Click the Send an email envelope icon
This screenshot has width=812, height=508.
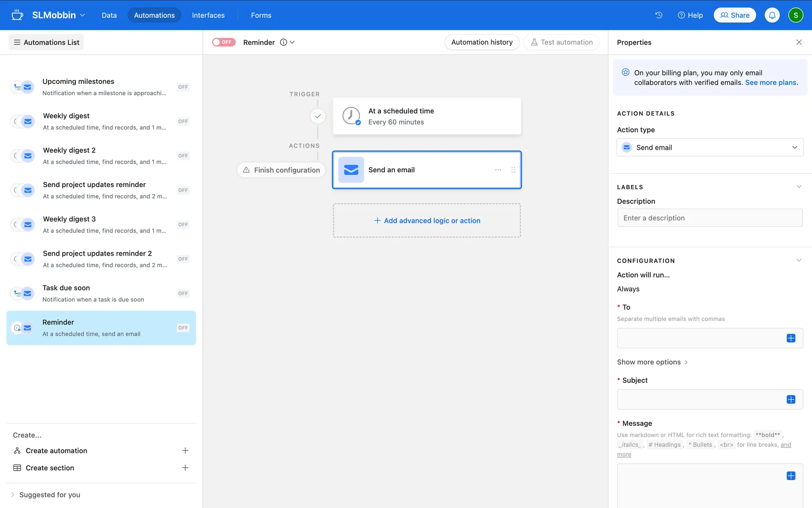click(x=351, y=170)
